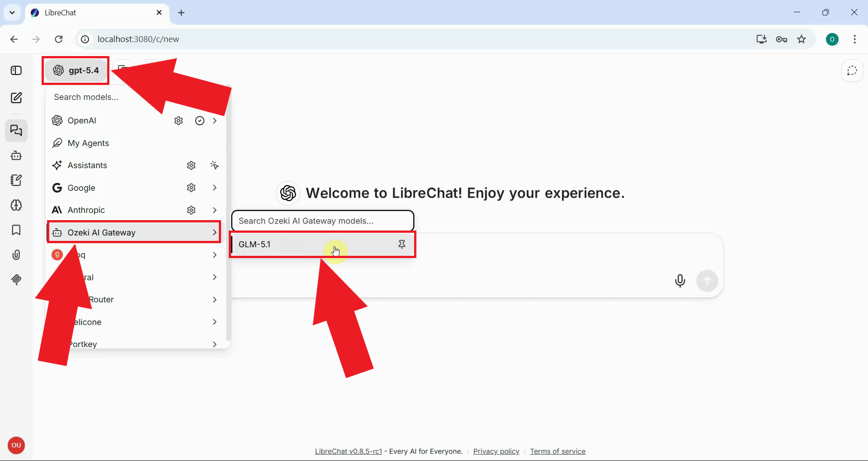Viewport: 868px width, 461px height.
Task: Open the bookmarks icon in sidebar
Action: click(16, 230)
